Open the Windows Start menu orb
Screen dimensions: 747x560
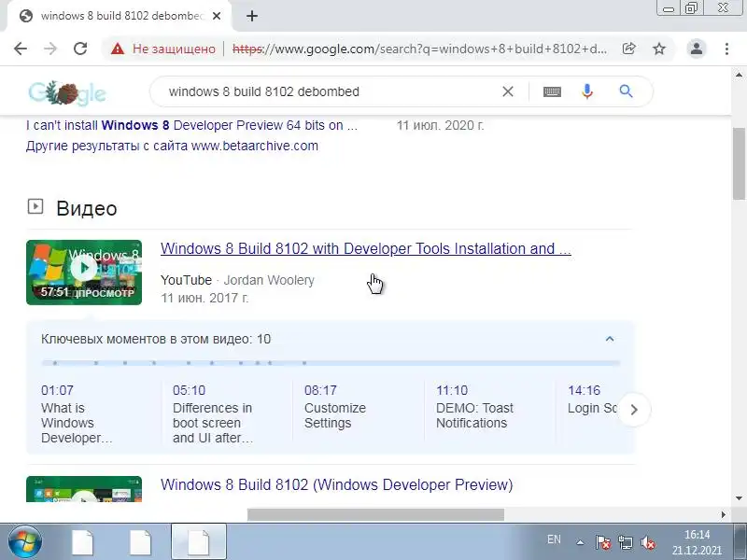coord(24,541)
